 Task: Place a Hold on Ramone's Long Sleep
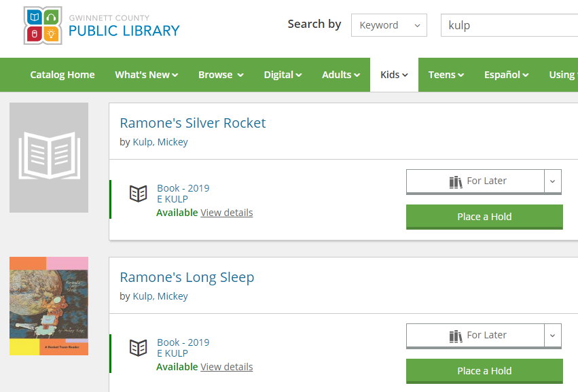tap(484, 371)
